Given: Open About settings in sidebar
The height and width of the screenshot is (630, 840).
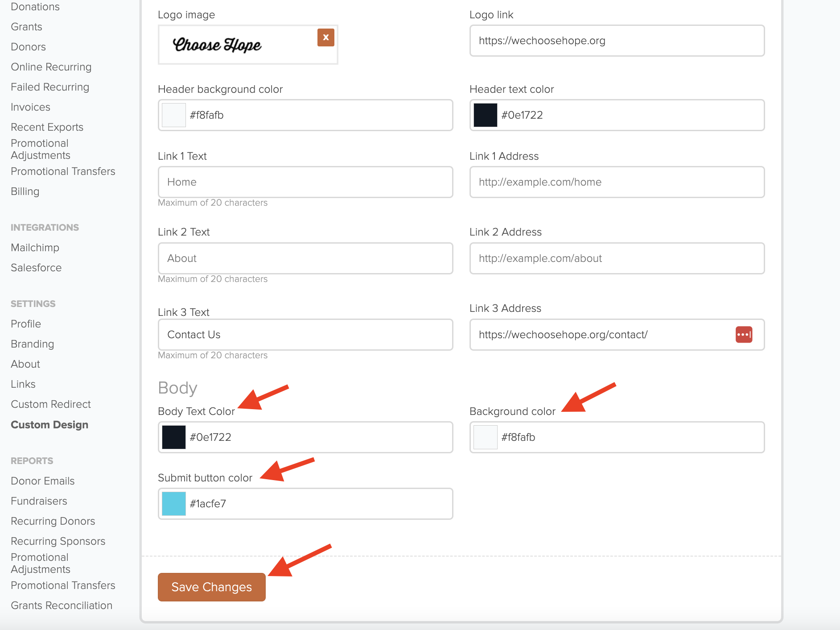Looking at the screenshot, I should tap(25, 364).
